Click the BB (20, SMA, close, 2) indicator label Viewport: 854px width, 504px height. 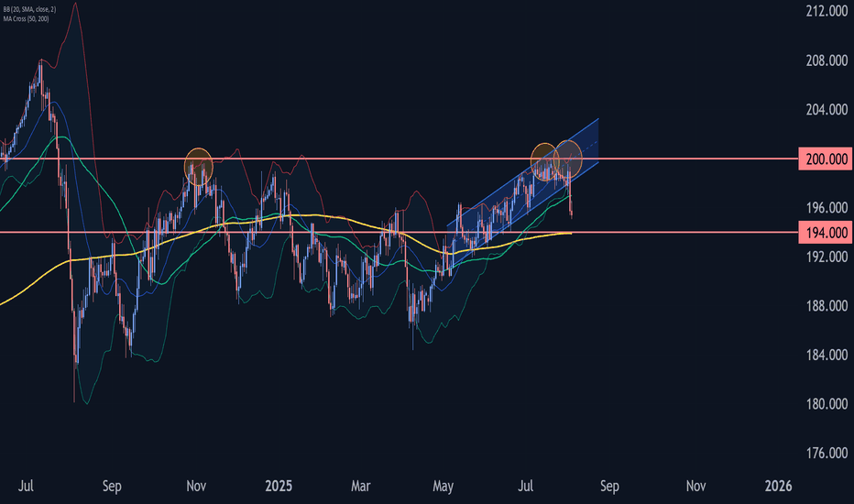coord(29,9)
